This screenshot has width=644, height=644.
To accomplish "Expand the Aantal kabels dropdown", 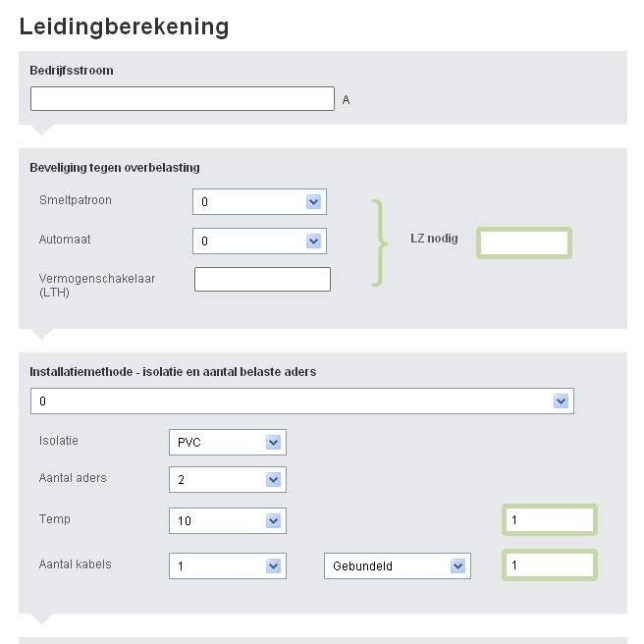I will (227, 566).
